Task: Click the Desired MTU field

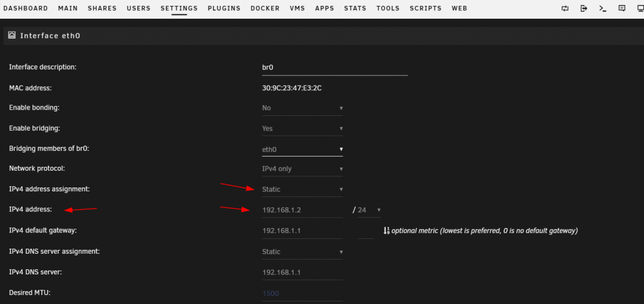Action: point(302,293)
